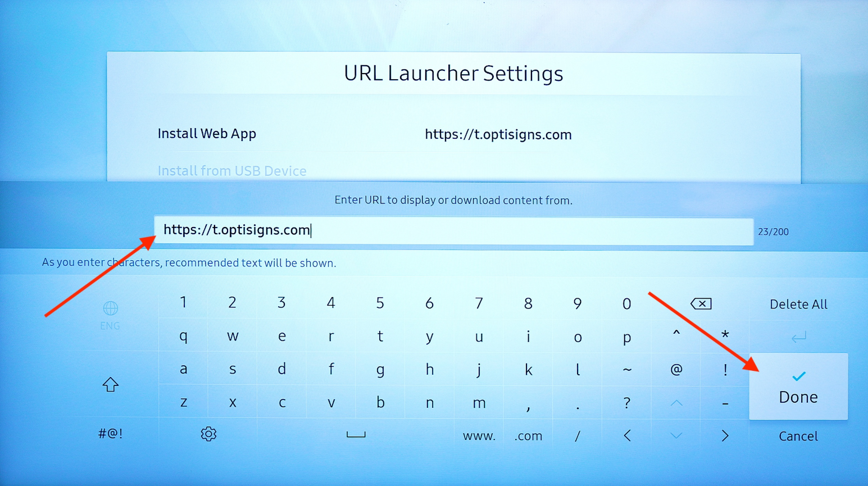Click the letter y key
Image resolution: width=868 pixels, height=486 pixels.
point(429,337)
